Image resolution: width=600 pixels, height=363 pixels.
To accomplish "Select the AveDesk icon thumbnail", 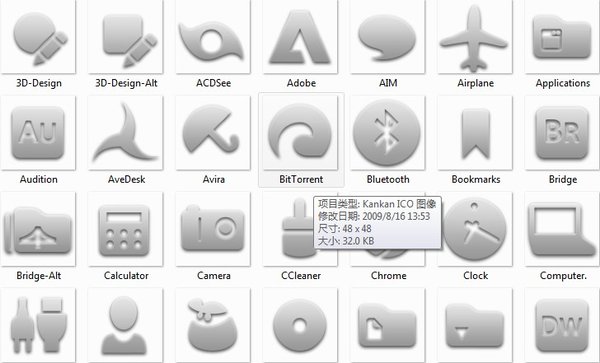I will click(x=126, y=133).
